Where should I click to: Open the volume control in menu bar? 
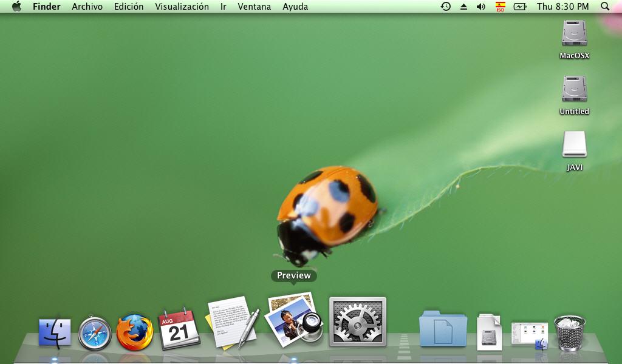[x=481, y=6]
